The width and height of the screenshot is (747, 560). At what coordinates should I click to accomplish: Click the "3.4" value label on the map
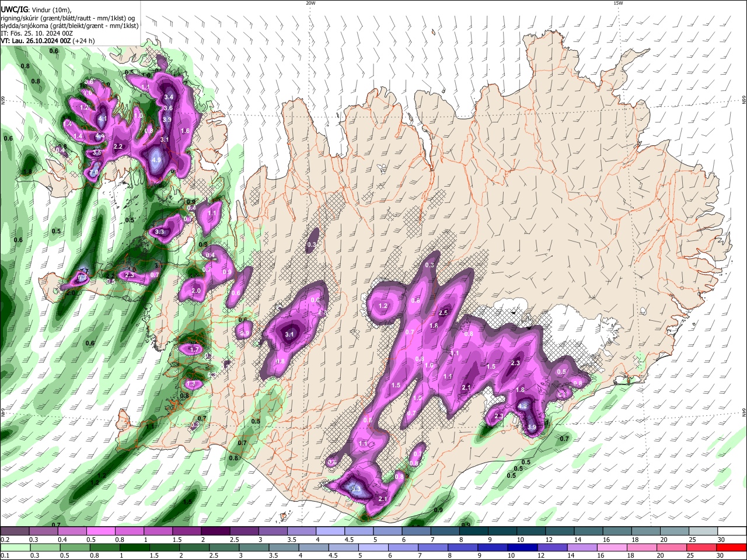(x=169, y=97)
